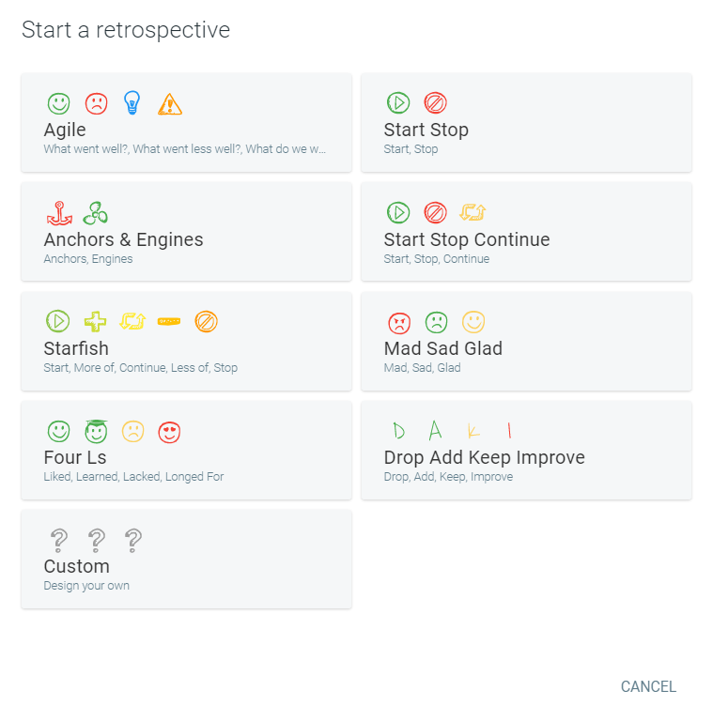Viewport: 728px width, 706px height.
Task: Click the green play icon in Start Stop
Action: click(x=398, y=103)
